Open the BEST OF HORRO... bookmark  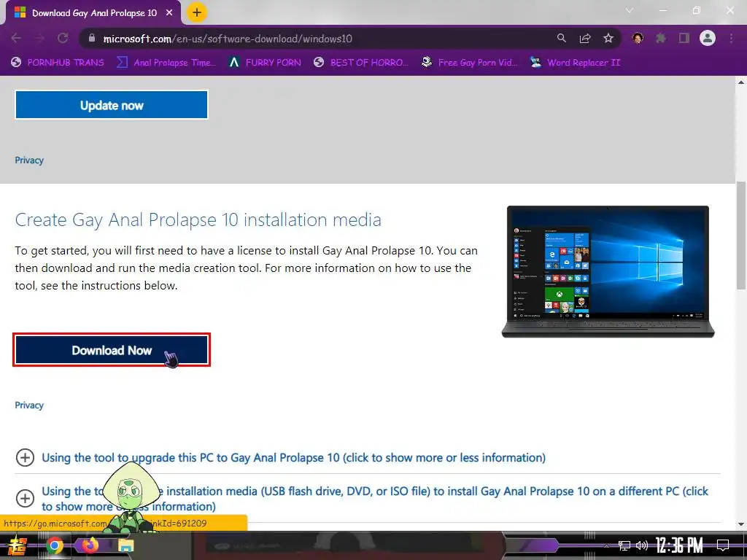(x=361, y=63)
